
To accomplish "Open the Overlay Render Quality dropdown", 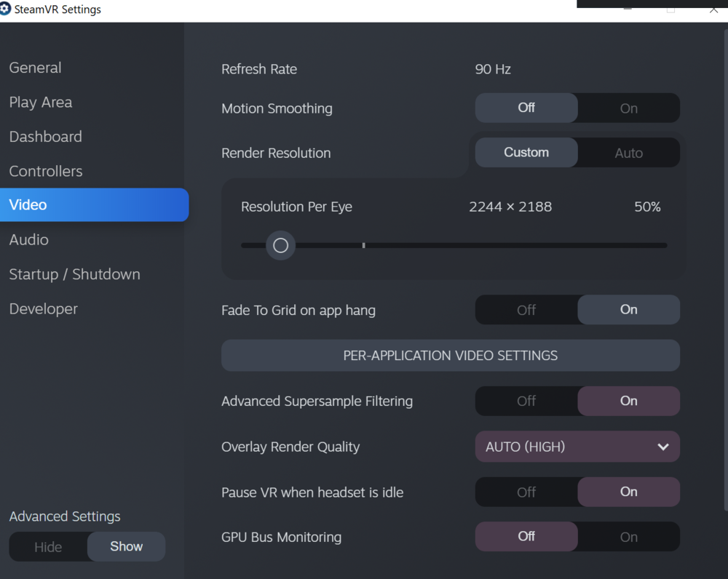I will (x=577, y=447).
